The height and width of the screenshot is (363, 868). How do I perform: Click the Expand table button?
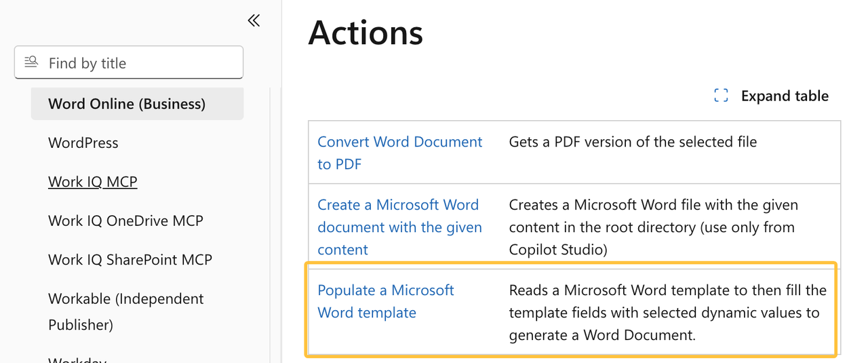tap(772, 96)
